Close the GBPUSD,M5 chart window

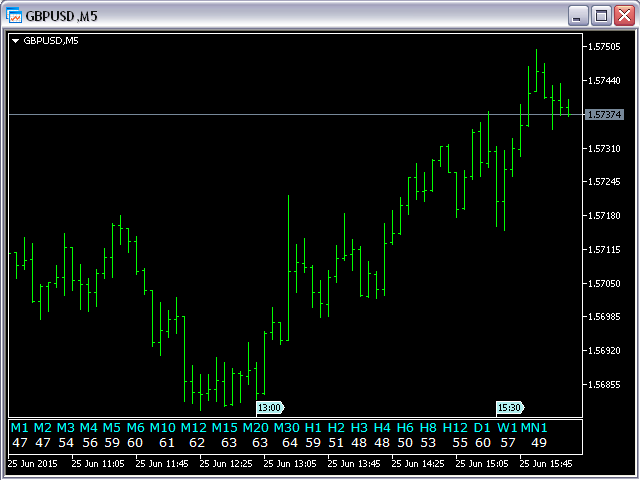tap(625, 16)
